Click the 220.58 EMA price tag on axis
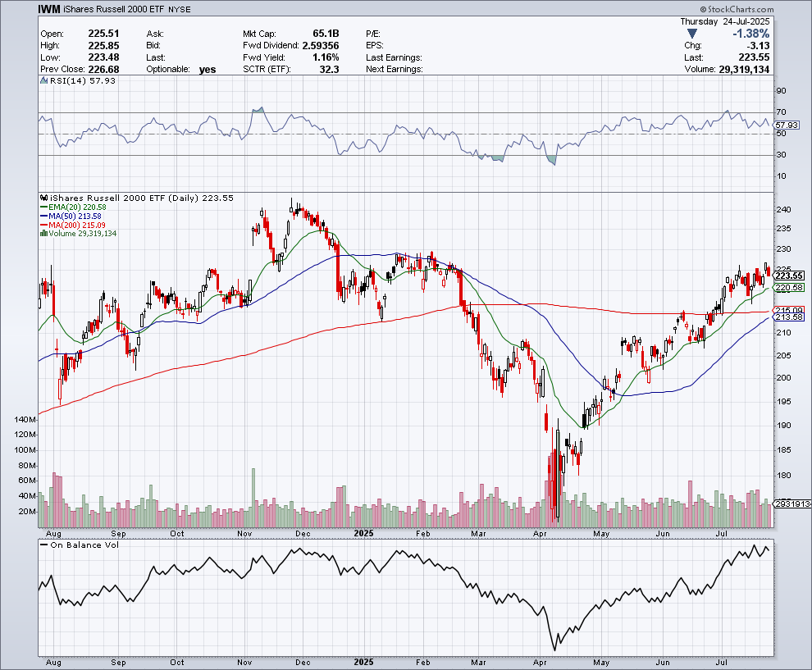Image resolution: width=812 pixels, height=670 pixels. [787, 287]
